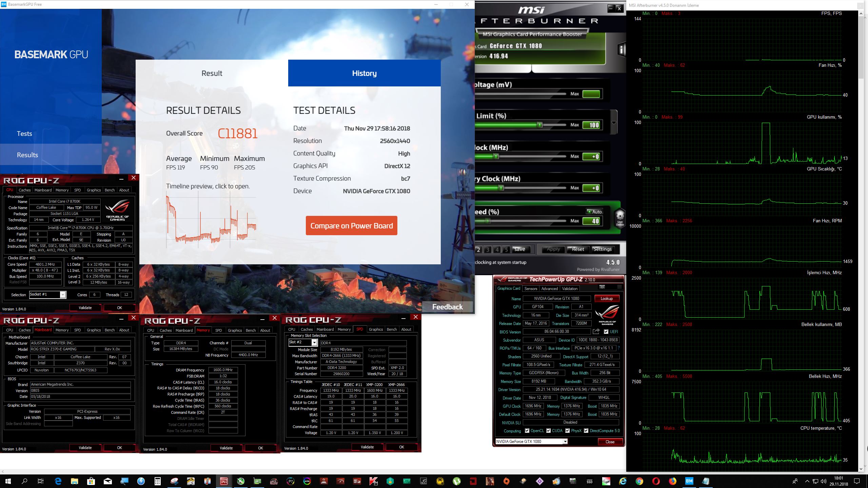This screenshot has height=488, width=868.
Task: Click Feedback button in Basemark
Action: coord(447,307)
